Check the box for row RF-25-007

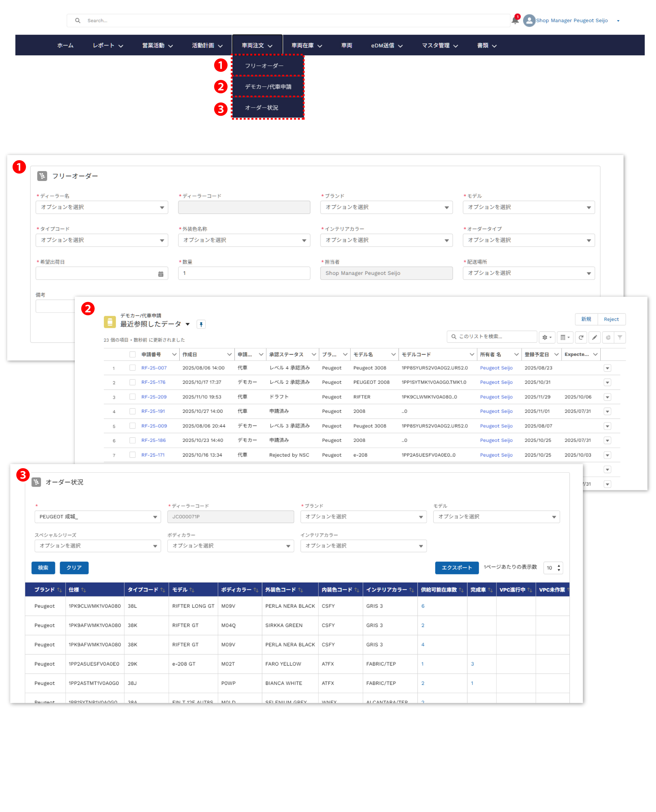[132, 367]
